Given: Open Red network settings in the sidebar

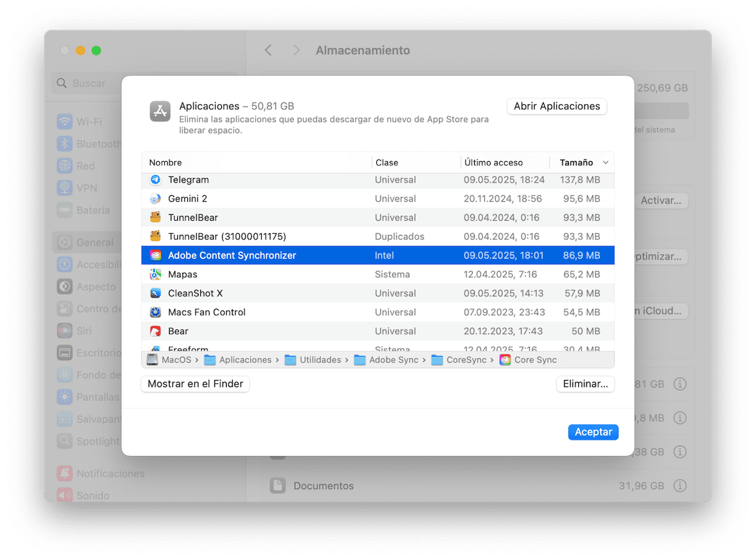Looking at the screenshot, I should (76, 166).
